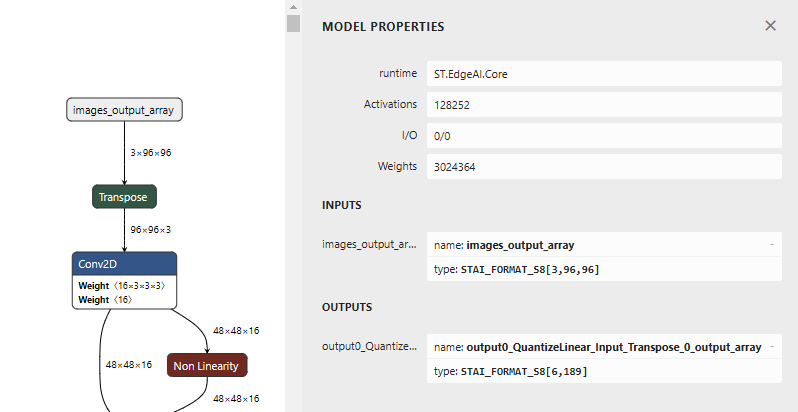Select the images_output_array input node

pos(125,109)
